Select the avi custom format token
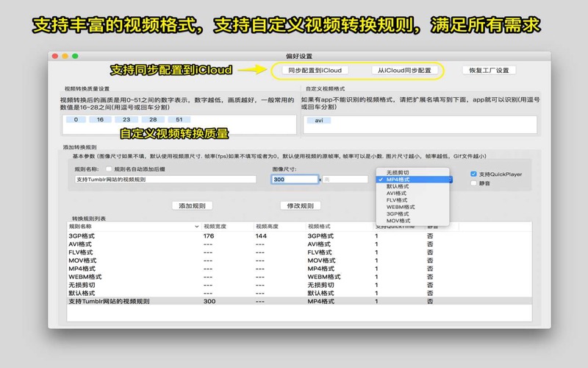Viewport: 588px width, 368px height. [318, 120]
